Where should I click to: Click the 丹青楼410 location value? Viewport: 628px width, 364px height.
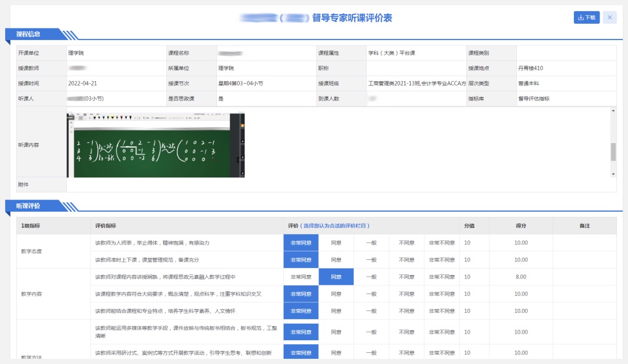530,69
